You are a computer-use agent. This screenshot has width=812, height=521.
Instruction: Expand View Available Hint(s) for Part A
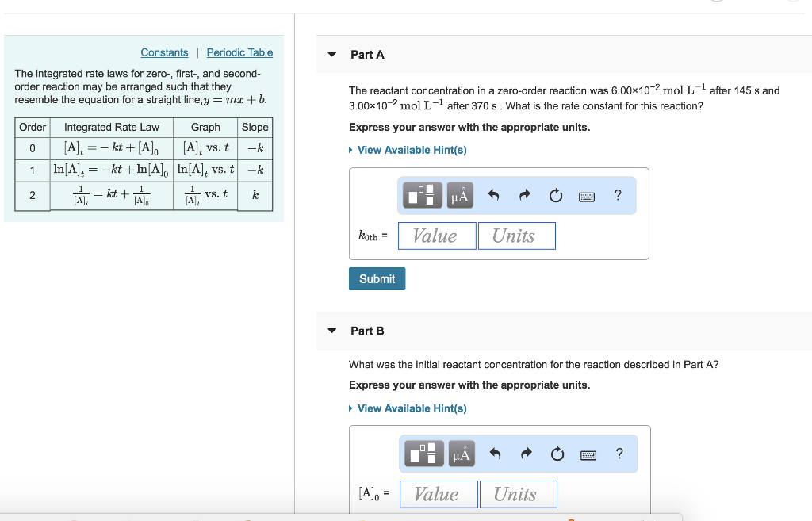click(x=408, y=150)
